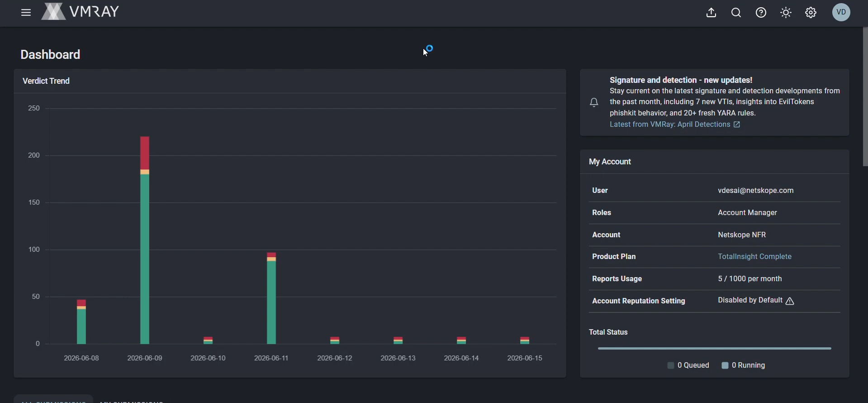Click the red segment of 2026-06-09 bar
The height and width of the screenshot is (403, 868).
(x=145, y=153)
